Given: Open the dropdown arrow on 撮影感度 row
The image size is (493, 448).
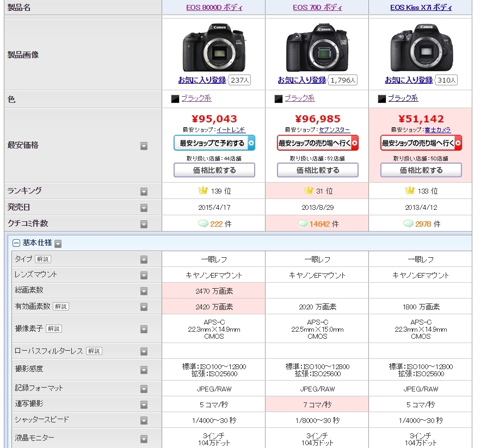Looking at the screenshot, I should coord(144,370).
